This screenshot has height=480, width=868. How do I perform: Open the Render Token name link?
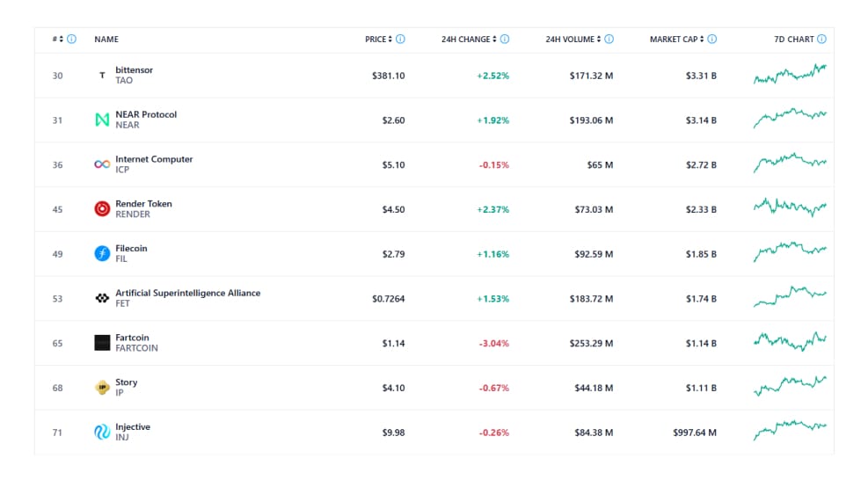click(143, 204)
